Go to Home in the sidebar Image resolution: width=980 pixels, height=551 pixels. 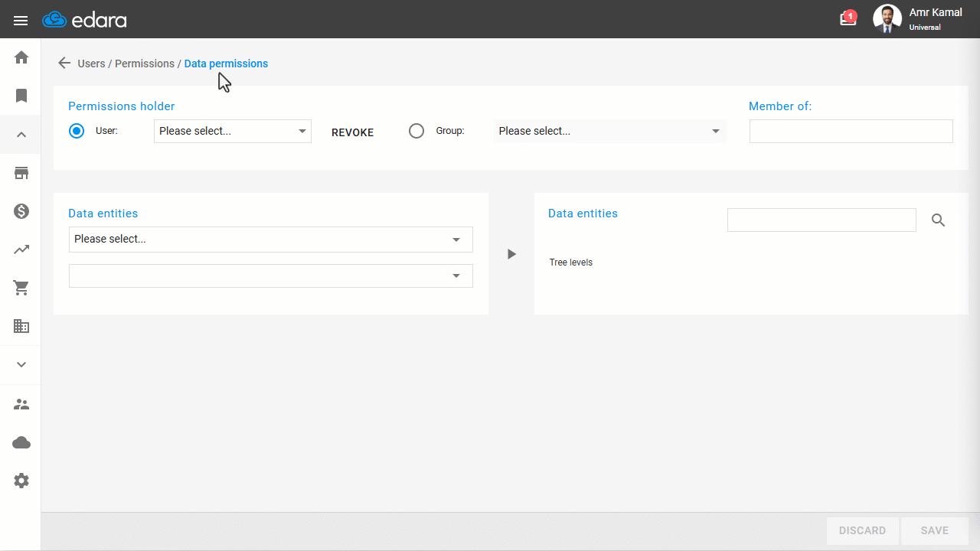tap(21, 57)
